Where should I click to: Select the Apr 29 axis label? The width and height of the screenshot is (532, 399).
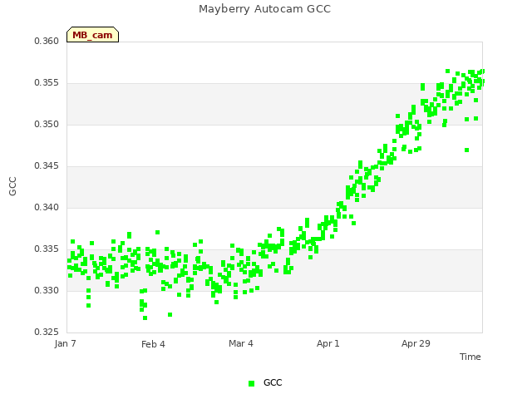416,343
